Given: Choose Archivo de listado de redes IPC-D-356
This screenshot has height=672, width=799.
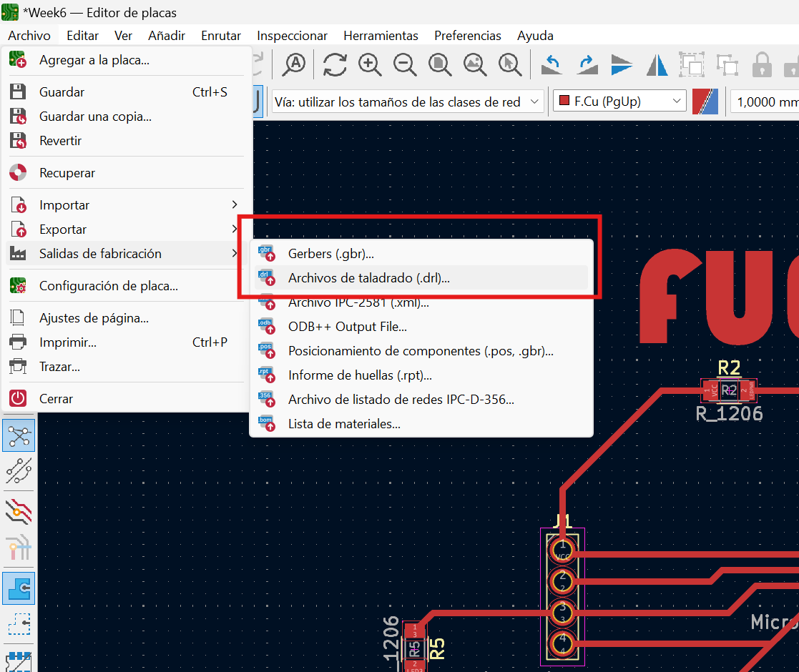Looking at the screenshot, I should tap(421, 400).
